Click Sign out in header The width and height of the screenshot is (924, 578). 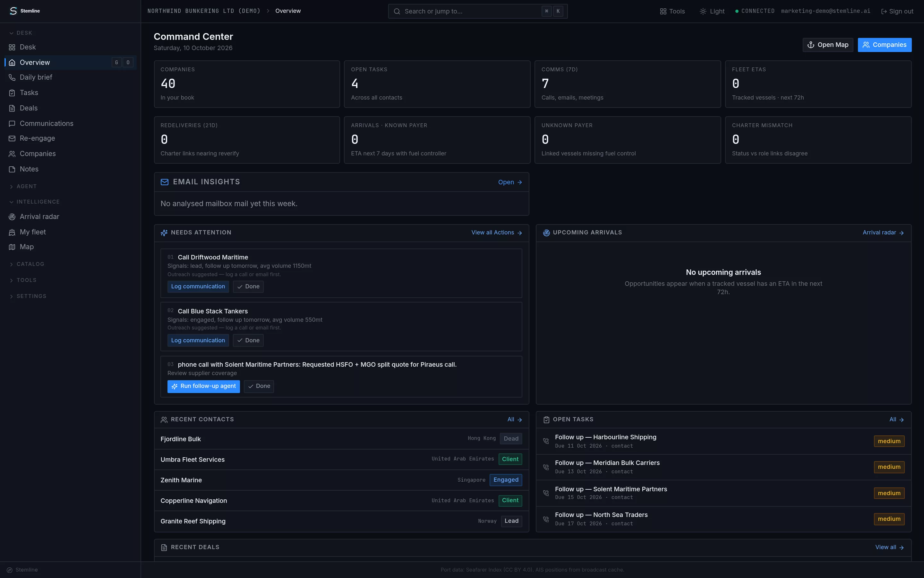[x=897, y=12]
